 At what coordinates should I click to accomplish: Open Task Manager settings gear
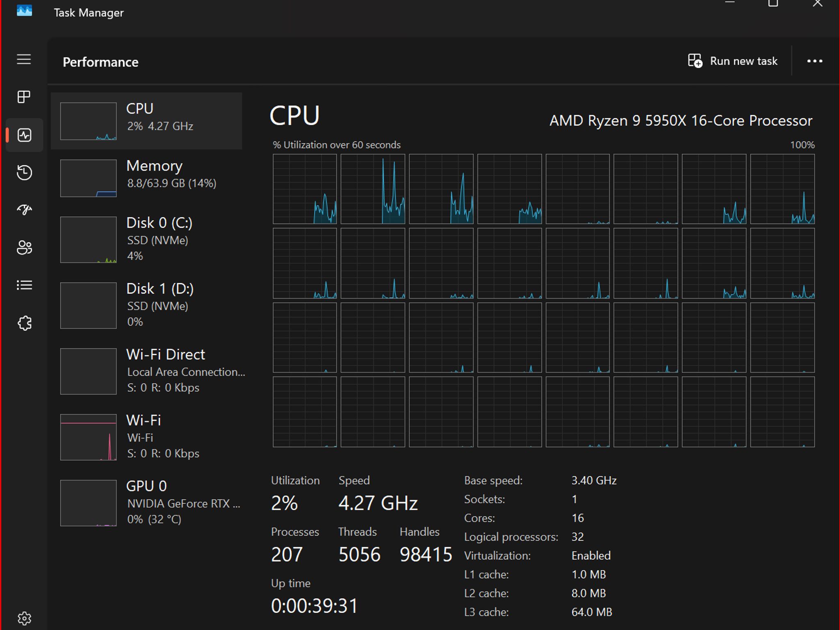click(24, 618)
